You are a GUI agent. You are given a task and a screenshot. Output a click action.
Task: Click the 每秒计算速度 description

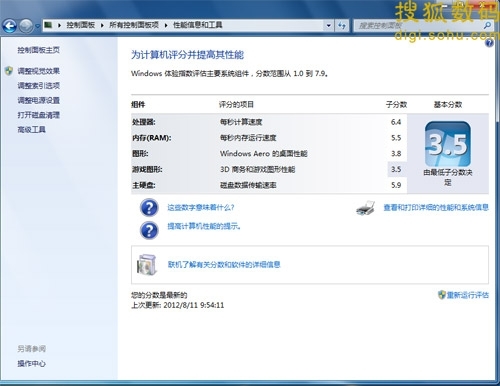tap(241, 122)
